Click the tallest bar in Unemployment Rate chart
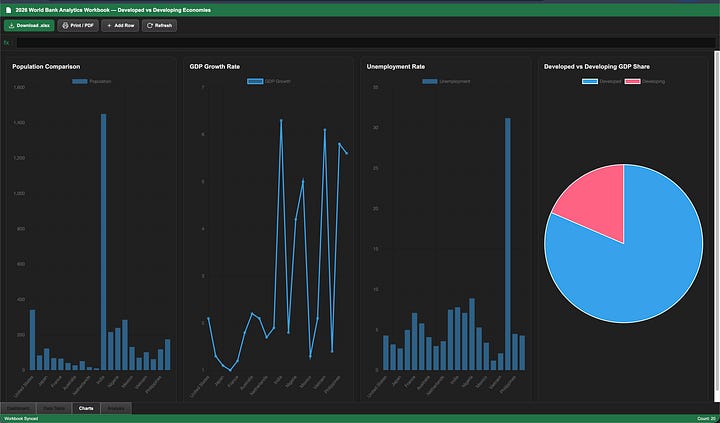This screenshot has width=720, height=423. pyautogui.click(x=507, y=244)
